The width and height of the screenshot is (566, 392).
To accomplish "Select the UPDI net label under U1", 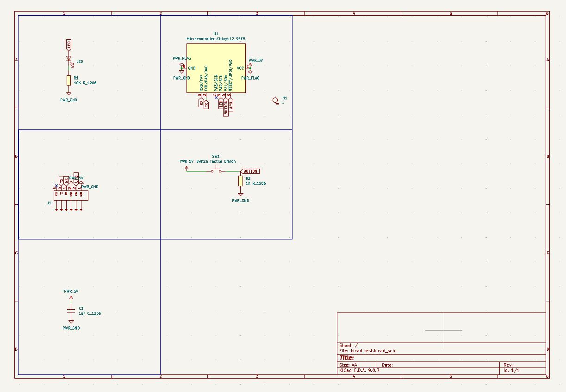I will coord(231,105).
